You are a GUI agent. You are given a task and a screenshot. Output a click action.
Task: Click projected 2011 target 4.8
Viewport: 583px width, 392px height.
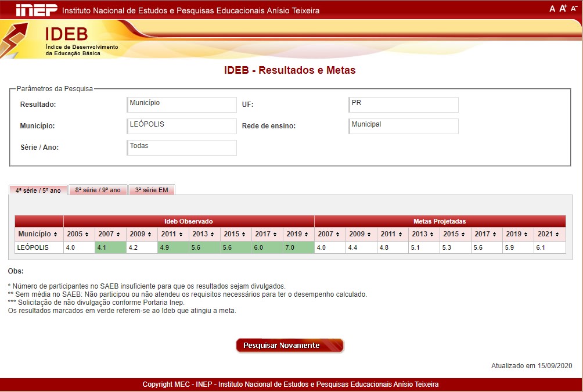coord(393,247)
